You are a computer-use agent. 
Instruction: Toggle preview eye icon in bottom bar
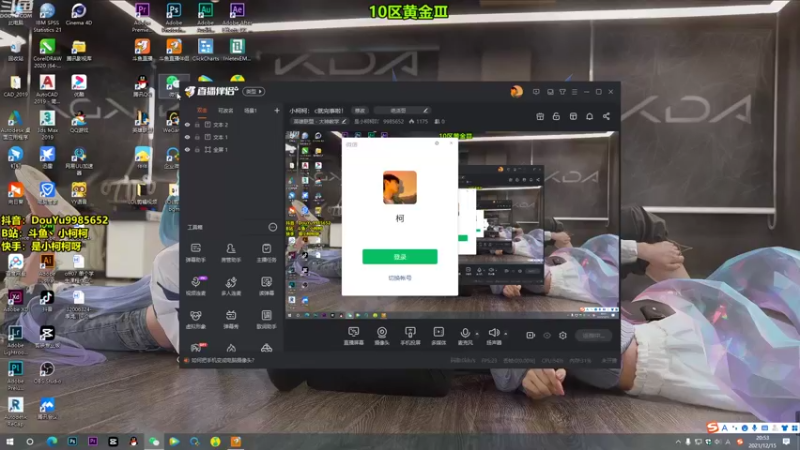coord(547,335)
